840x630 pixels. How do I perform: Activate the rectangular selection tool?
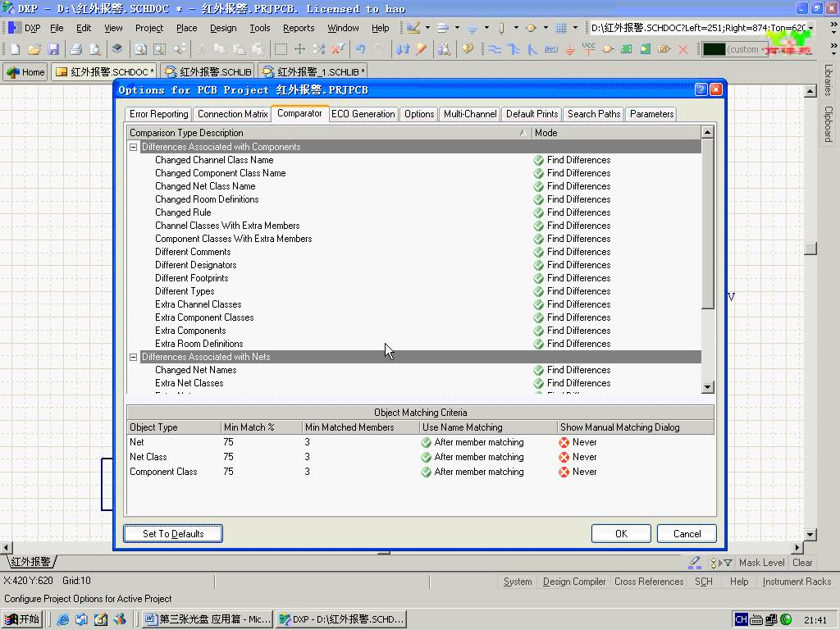tap(281, 49)
